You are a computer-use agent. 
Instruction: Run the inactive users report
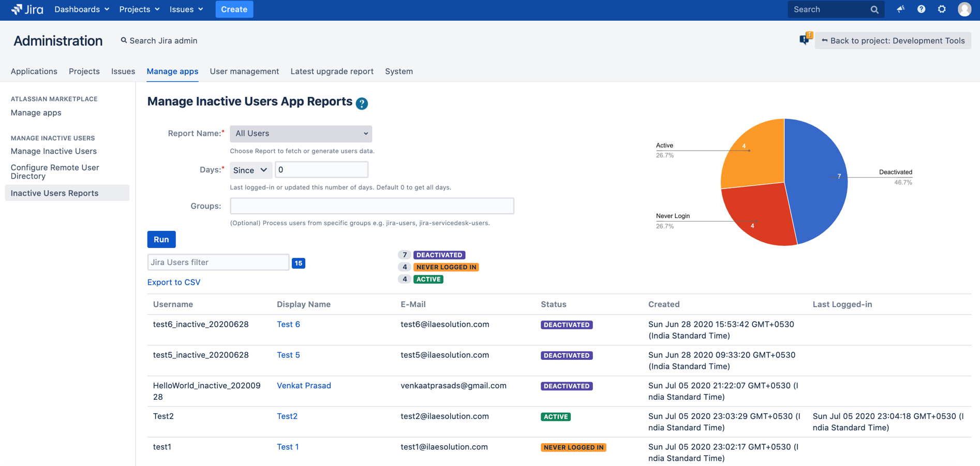(x=161, y=239)
